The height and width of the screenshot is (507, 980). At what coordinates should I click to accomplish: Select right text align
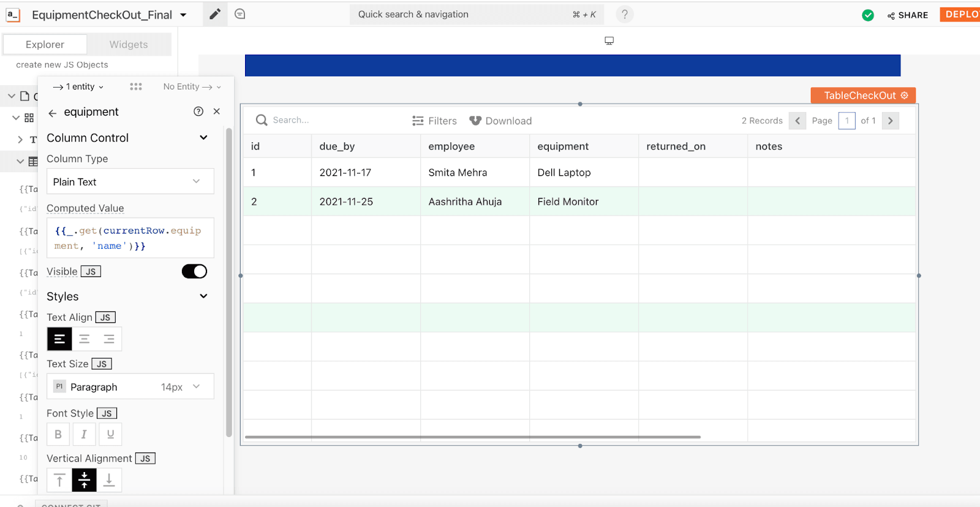point(109,339)
